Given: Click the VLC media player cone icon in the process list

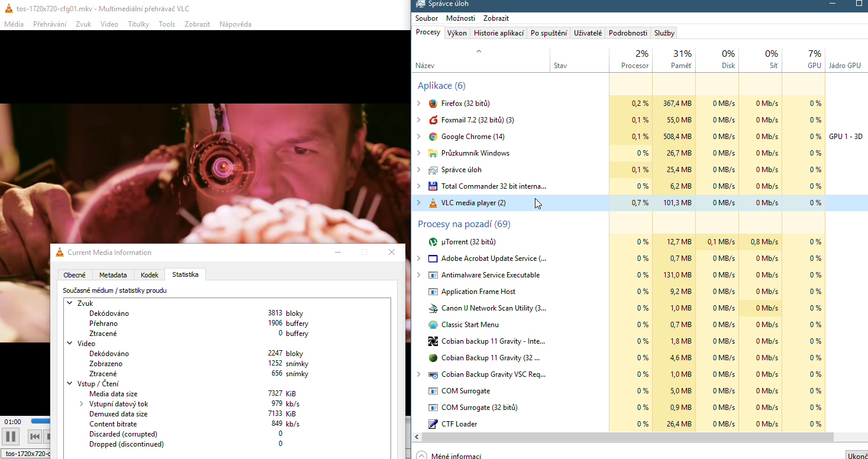Looking at the screenshot, I should (433, 203).
